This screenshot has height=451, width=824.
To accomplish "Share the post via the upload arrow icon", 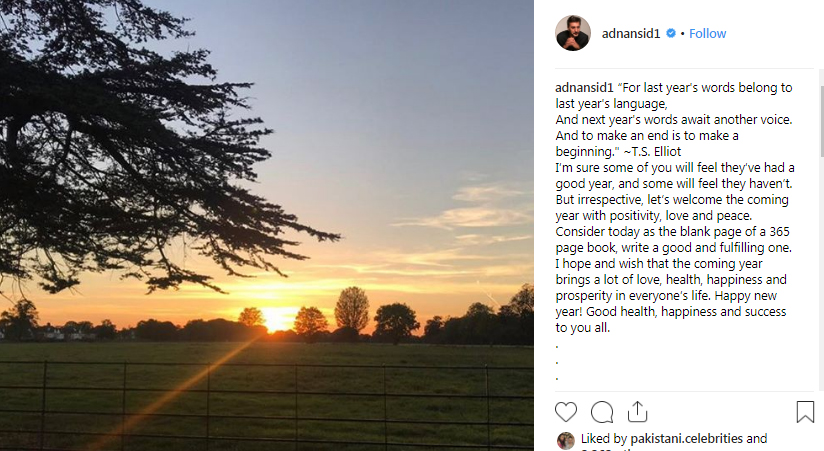I will (638, 412).
